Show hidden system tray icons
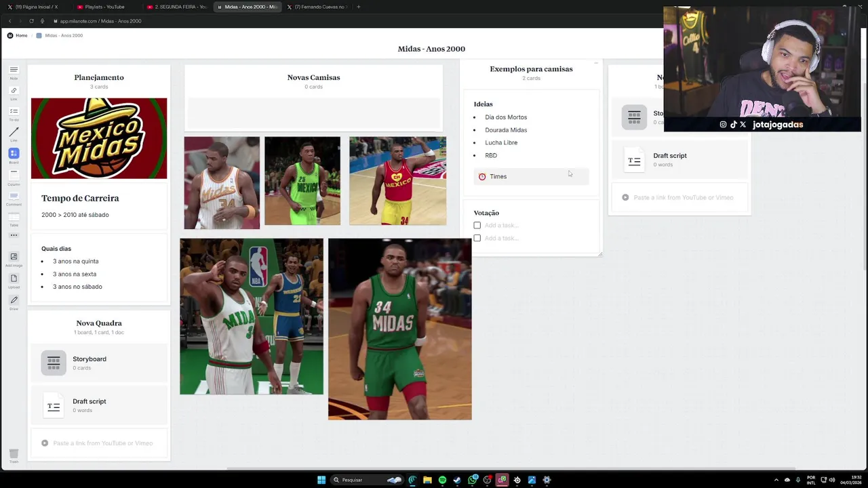This screenshot has width=868, height=488. click(x=777, y=480)
